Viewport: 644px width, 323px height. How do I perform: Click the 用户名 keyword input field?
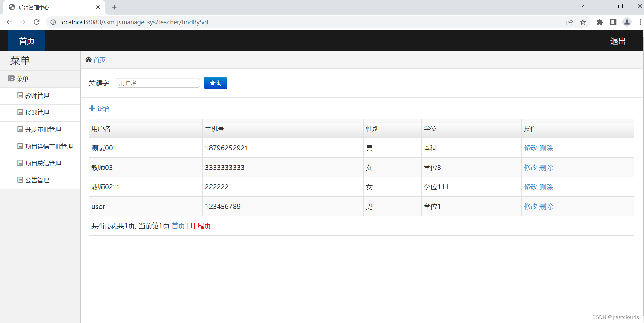(x=158, y=83)
